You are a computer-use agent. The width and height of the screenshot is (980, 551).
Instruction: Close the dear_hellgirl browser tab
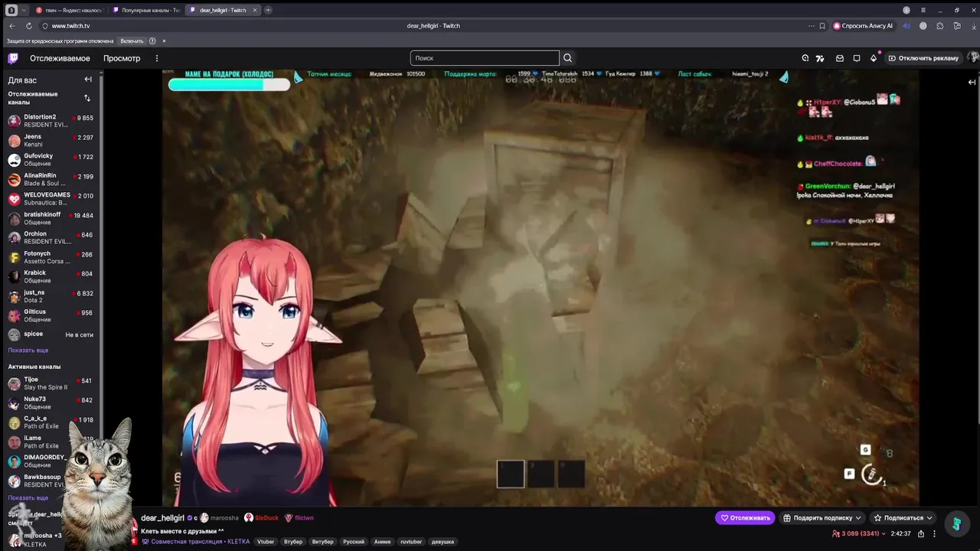255,10
